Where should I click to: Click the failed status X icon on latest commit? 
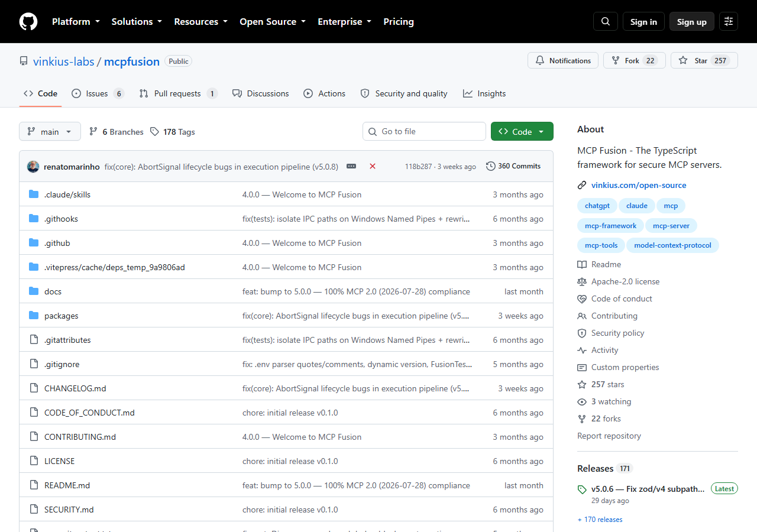point(373,166)
